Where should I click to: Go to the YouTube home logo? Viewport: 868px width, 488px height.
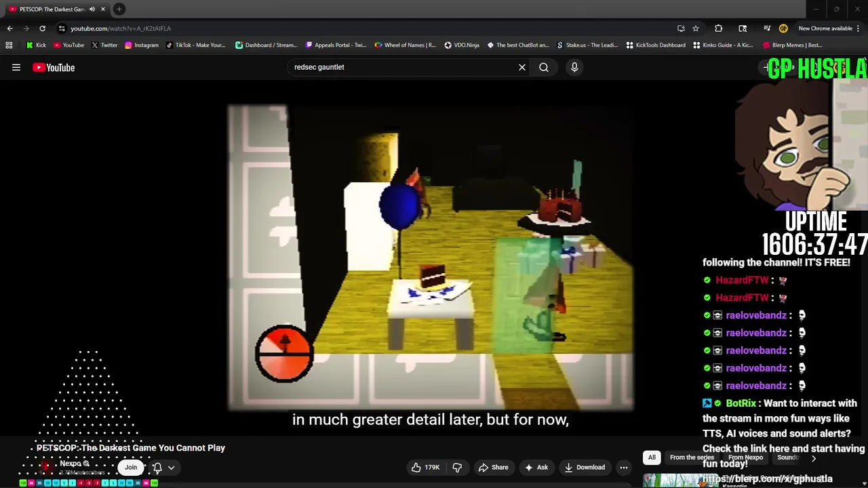pos(54,67)
